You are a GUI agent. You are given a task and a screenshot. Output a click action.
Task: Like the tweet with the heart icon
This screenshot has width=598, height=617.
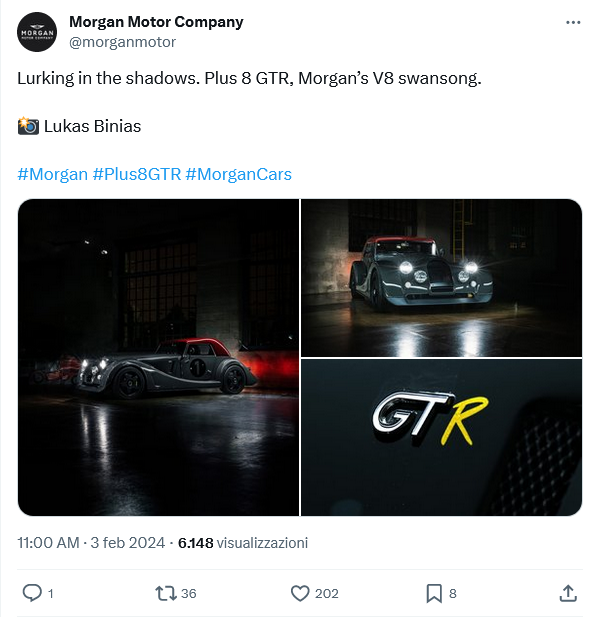point(300,593)
